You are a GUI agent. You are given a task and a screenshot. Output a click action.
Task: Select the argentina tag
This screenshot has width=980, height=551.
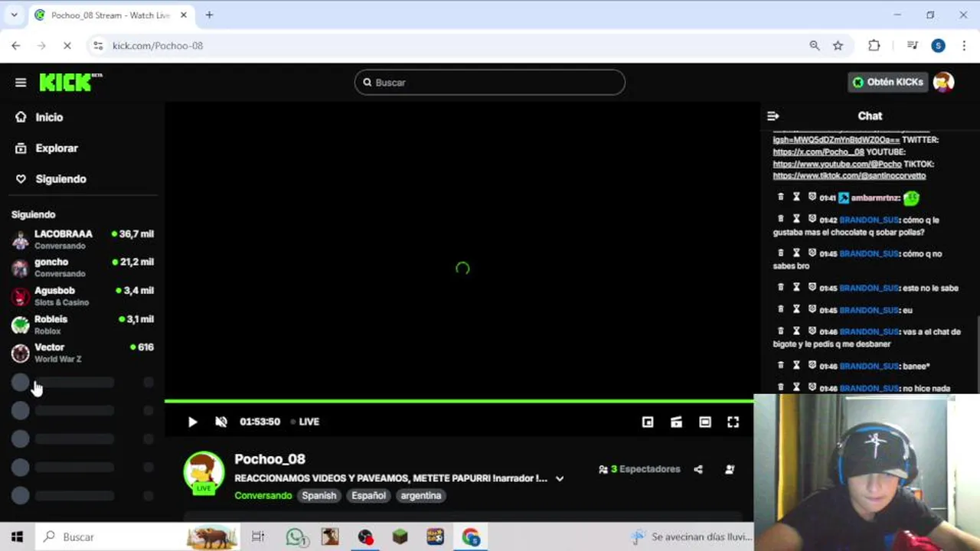(x=421, y=496)
